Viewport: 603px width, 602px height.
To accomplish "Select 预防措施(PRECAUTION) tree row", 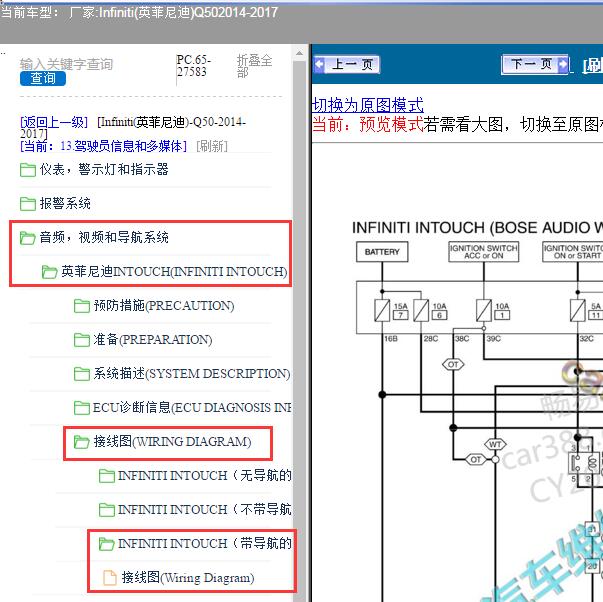I will [163, 306].
